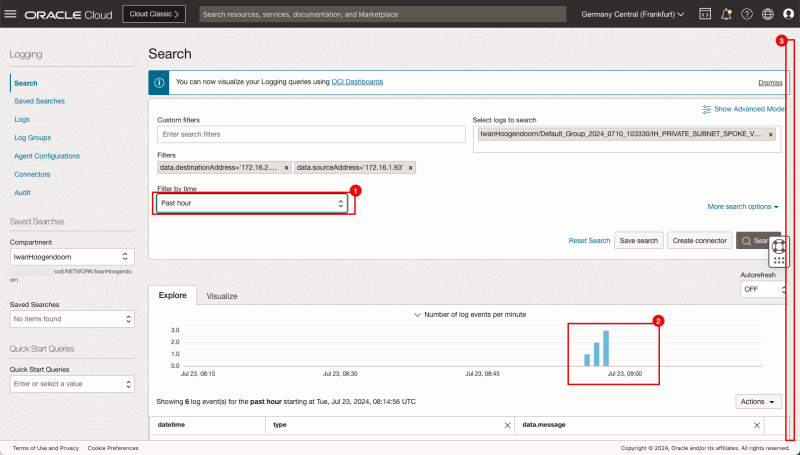Open the hamburger navigation menu

pos(11,15)
